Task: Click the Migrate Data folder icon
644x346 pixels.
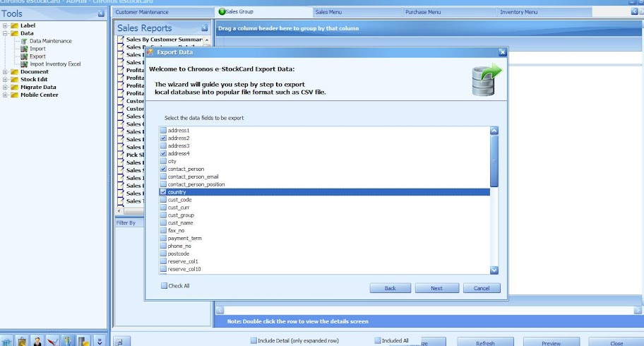Action: point(14,87)
